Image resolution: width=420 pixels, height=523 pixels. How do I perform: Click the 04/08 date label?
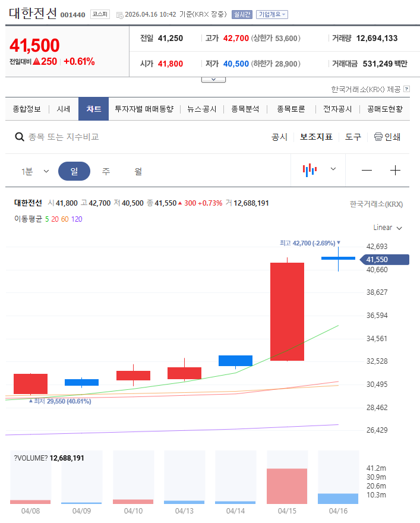coord(30,511)
